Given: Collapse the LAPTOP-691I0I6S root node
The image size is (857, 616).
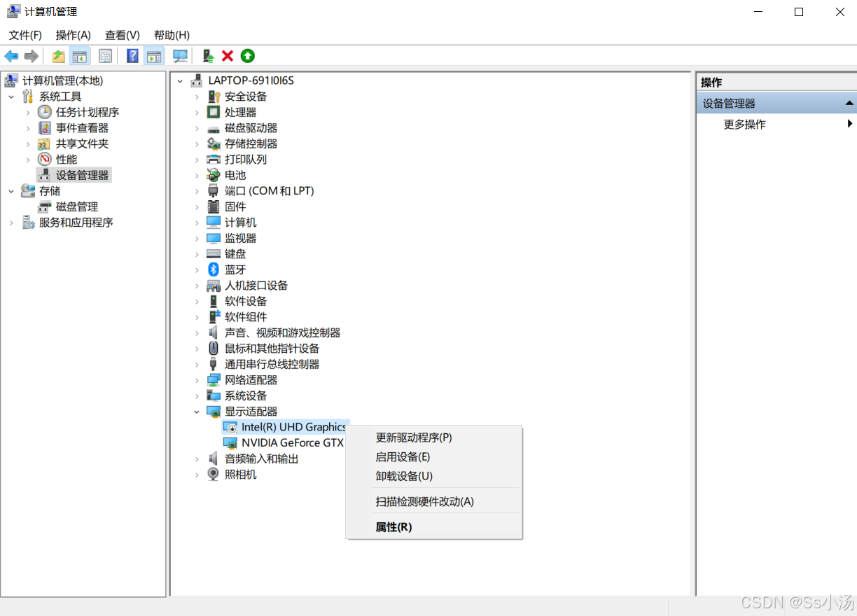Looking at the screenshot, I should 180,80.
